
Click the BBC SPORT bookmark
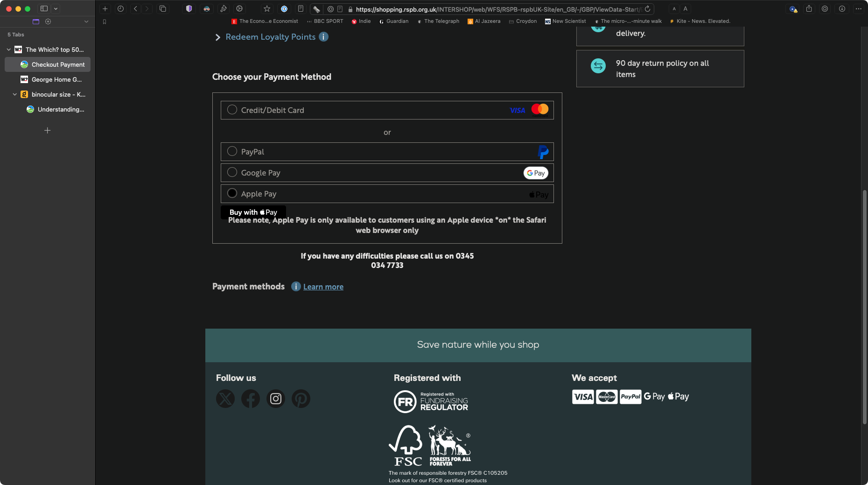[x=328, y=21]
